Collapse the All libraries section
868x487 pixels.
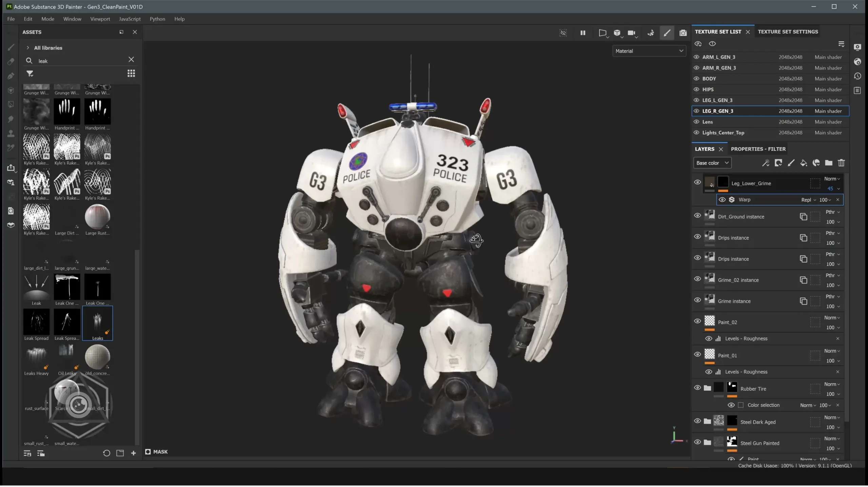tap(28, 48)
